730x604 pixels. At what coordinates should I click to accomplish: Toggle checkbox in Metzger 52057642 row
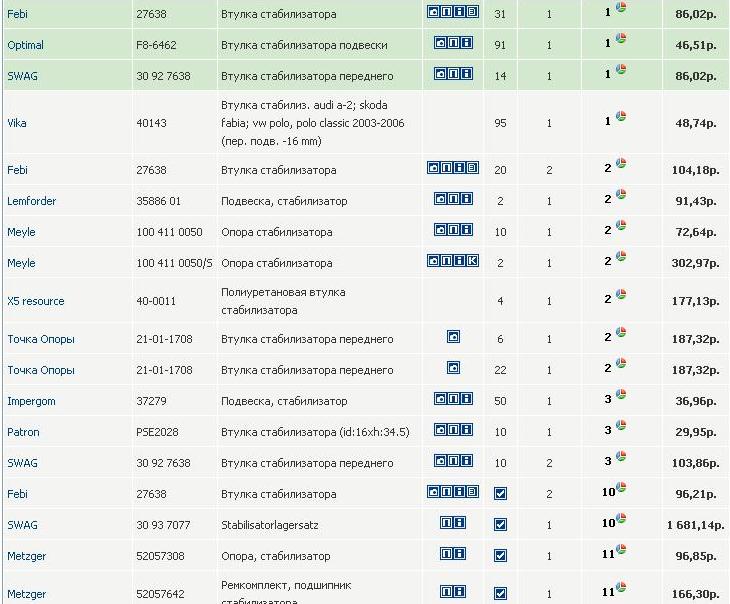tap(500, 594)
